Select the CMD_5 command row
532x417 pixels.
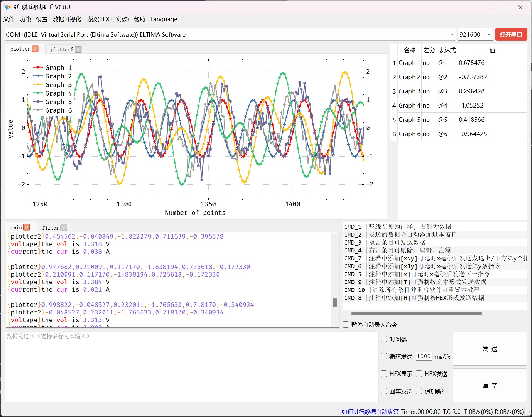pyautogui.click(x=435, y=274)
